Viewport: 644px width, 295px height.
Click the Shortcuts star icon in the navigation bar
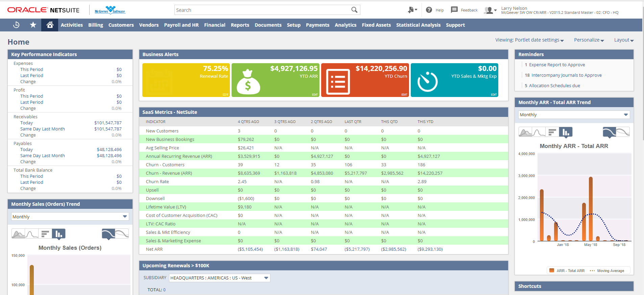(33, 25)
